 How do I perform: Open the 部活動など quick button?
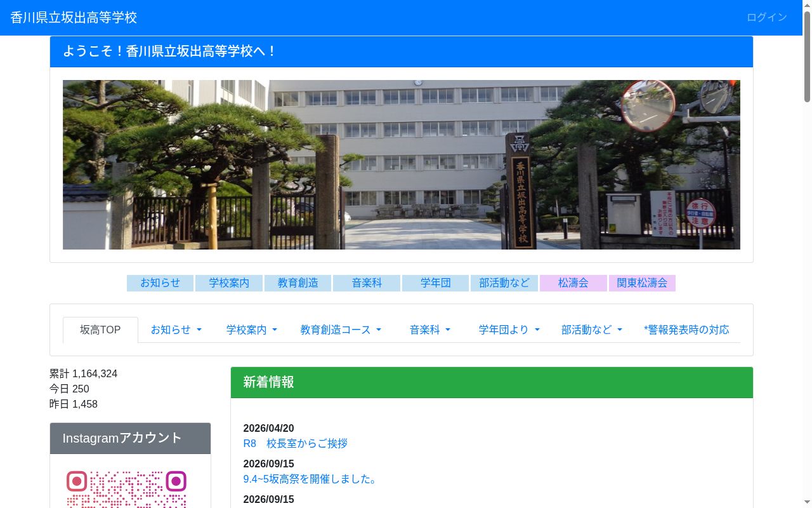pos(504,283)
